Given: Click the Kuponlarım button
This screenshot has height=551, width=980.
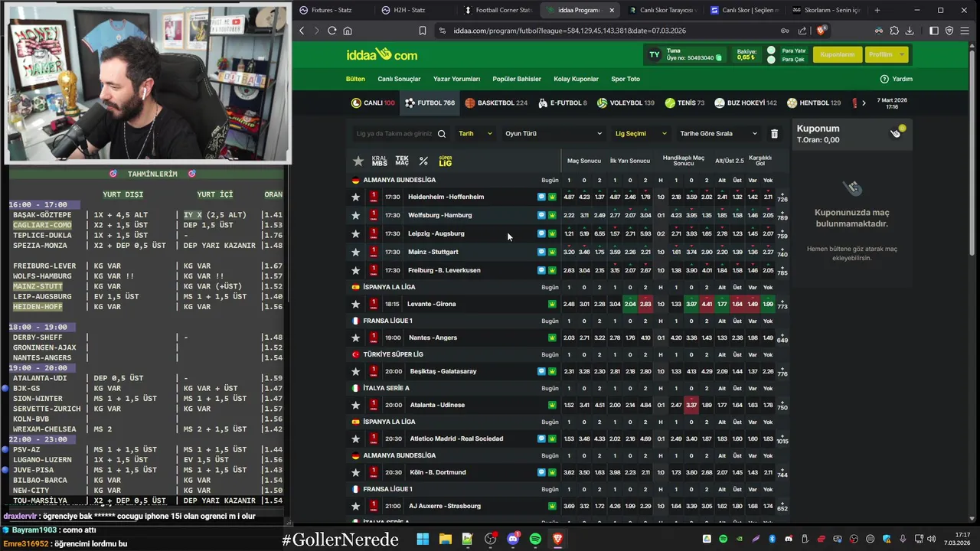Looking at the screenshot, I should [837, 54].
